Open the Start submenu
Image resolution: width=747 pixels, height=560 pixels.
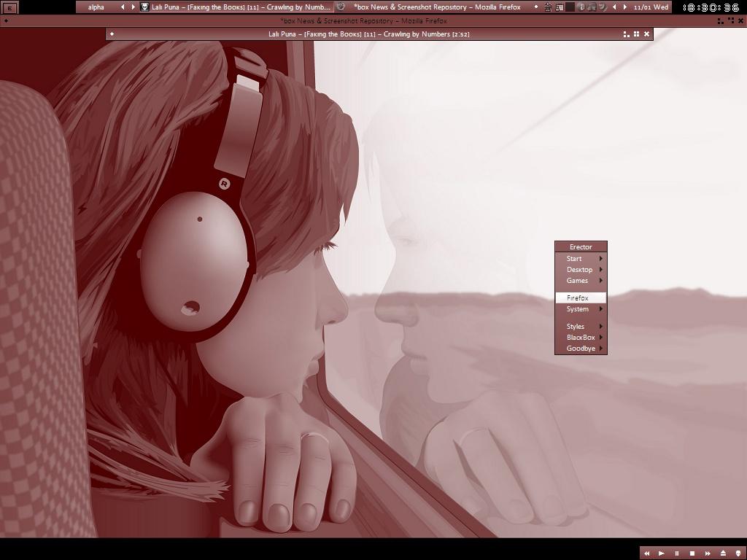(x=581, y=259)
